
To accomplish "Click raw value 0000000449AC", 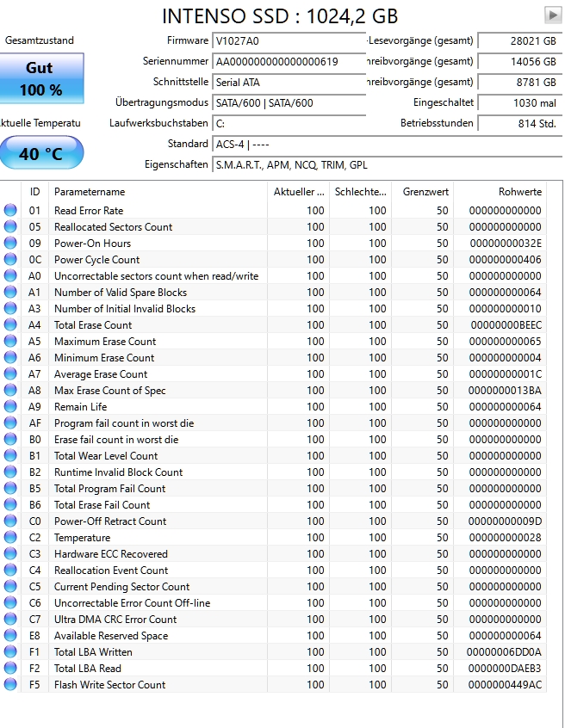I will (x=505, y=684).
